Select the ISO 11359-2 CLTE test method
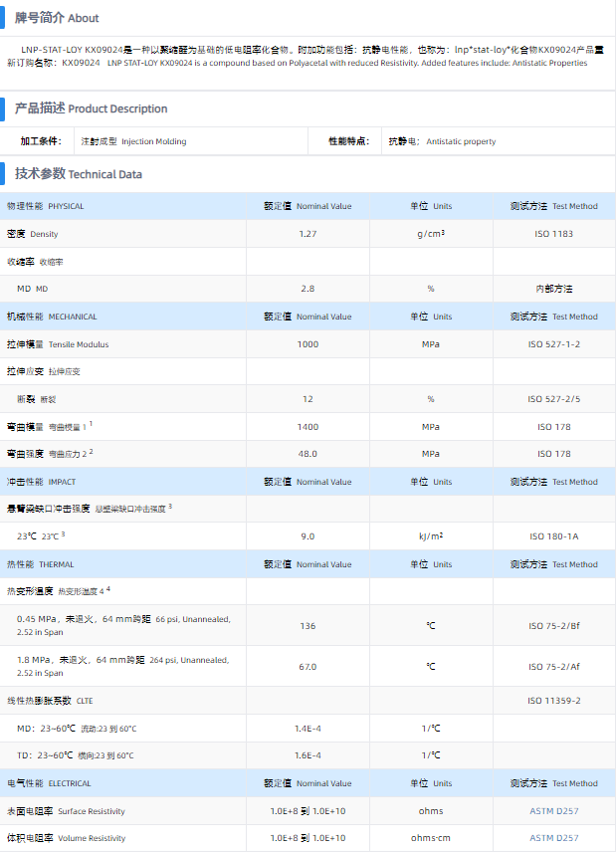Image resolution: width=616 pixels, height=852 pixels. 553,701
